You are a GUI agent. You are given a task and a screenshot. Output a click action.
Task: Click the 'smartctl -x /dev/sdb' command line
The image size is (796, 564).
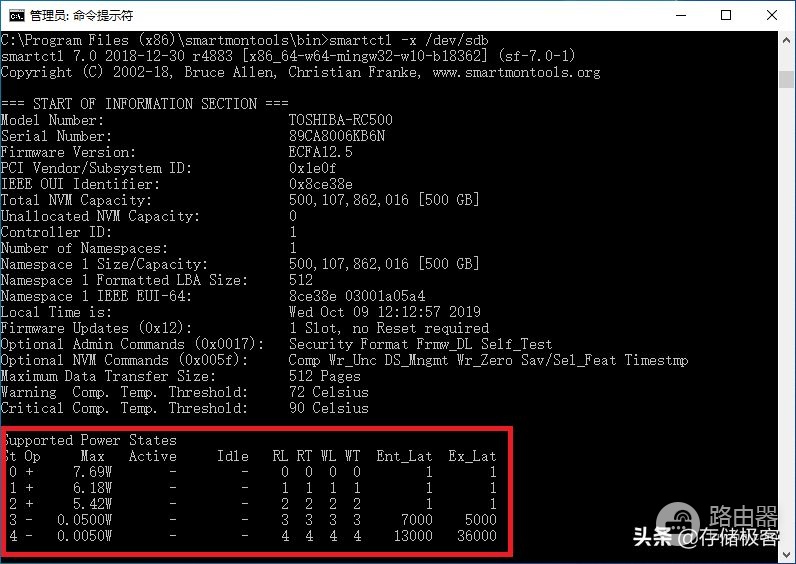coord(244,40)
